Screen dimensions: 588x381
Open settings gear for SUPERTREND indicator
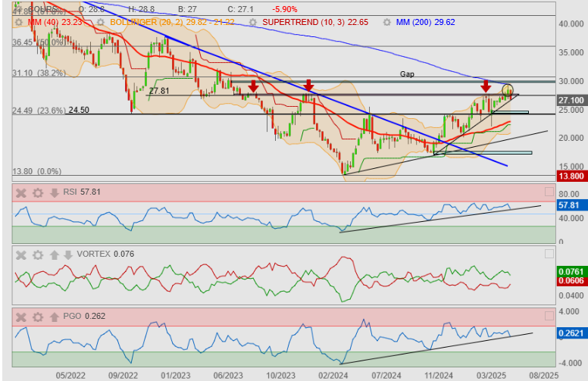253,22
